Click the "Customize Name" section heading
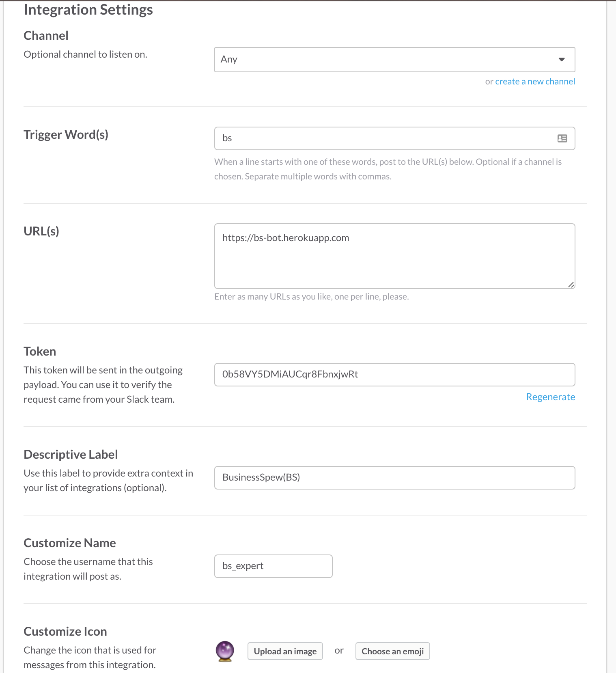 click(x=70, y=543)
